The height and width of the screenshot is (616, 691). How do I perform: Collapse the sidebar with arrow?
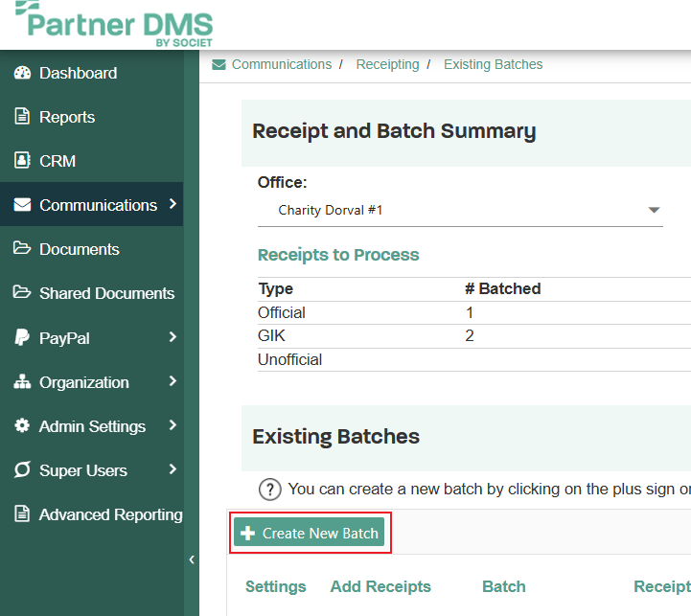click(x=192, y=559)
